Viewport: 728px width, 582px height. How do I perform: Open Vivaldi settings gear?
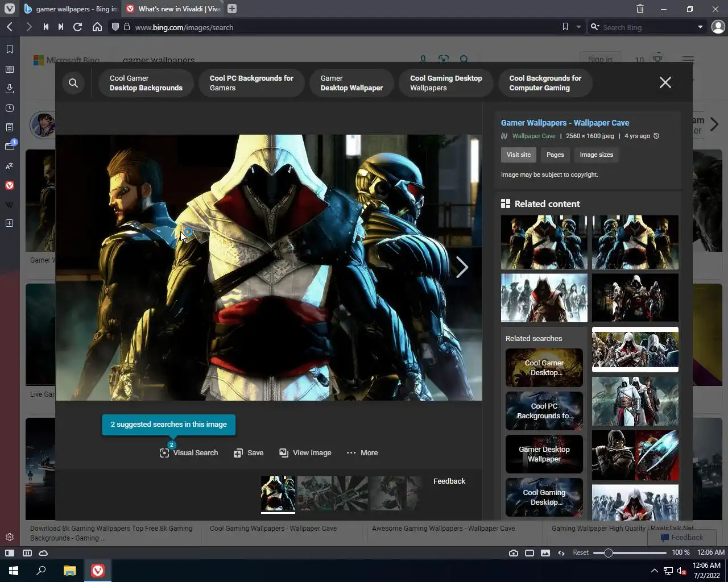pos(10,537)
